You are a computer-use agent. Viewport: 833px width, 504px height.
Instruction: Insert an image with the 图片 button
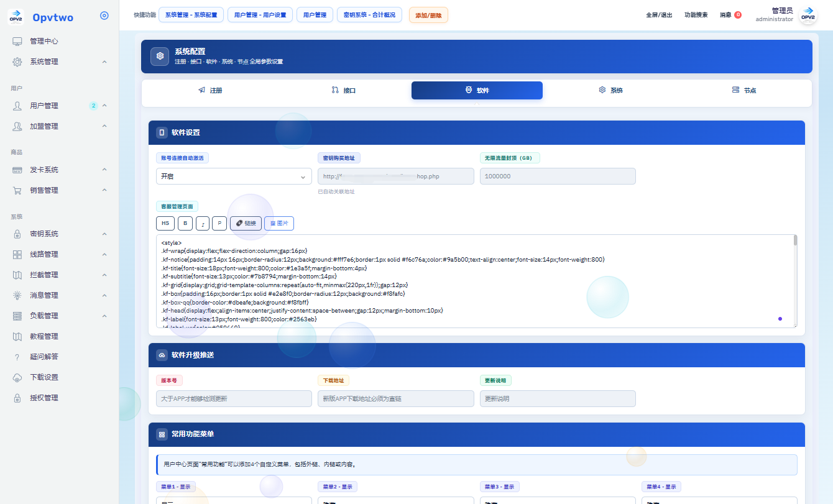279,223
